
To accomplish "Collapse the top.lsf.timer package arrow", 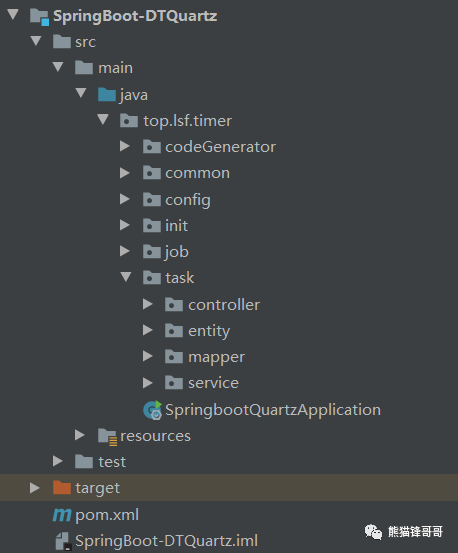I will coord(103,120).
